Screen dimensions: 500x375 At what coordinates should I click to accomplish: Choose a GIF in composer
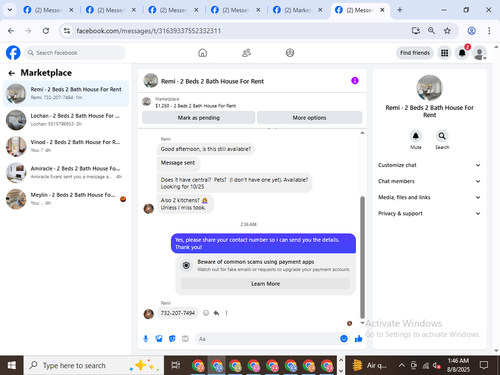pos(185,339)
